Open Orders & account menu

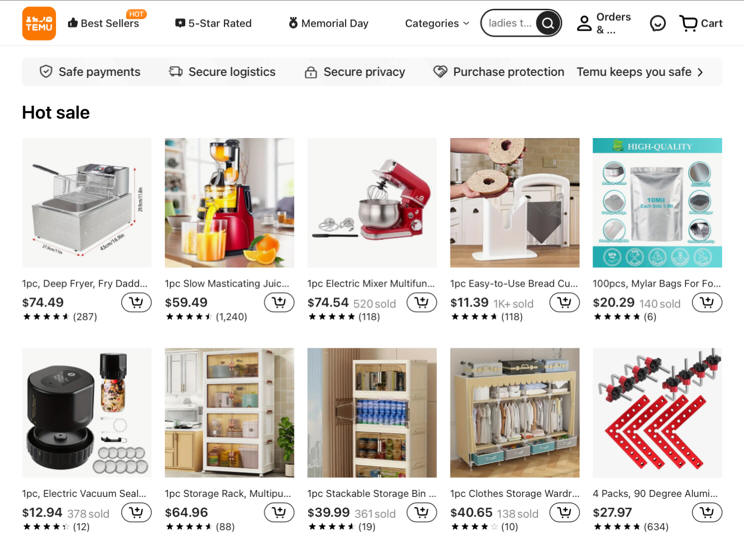(604, 23)
